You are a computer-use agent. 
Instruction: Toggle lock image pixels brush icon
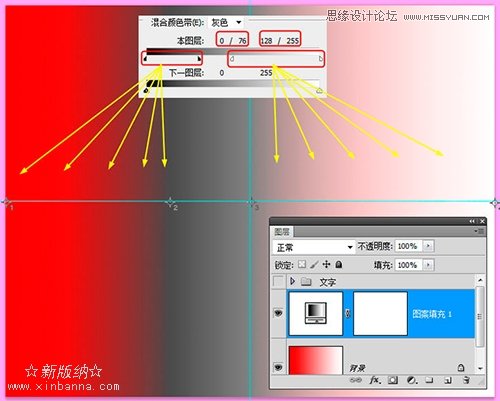pos(314,265)
